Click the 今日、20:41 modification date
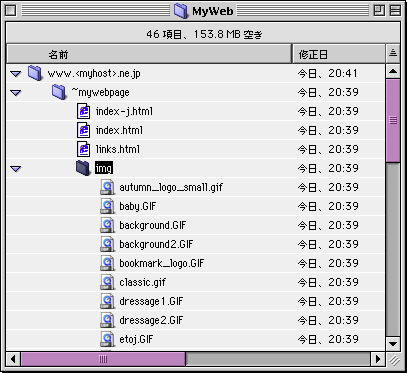Viewport: 407px width, 373px height. click(327, 73)
